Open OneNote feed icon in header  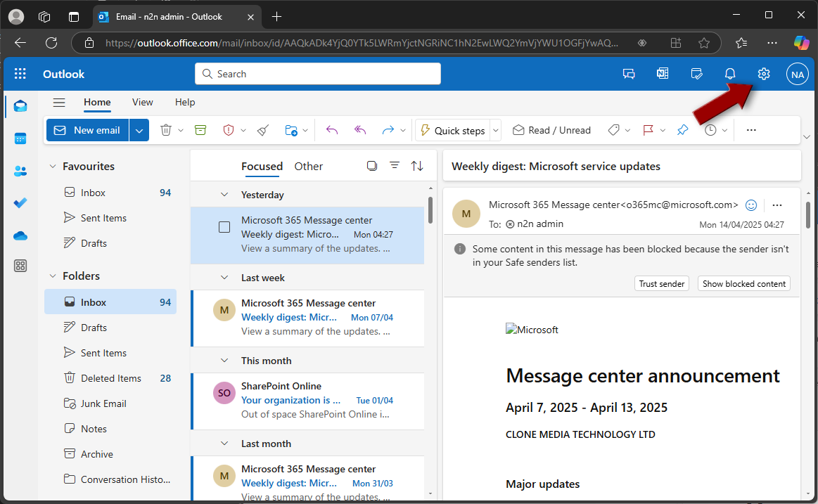[x=663, y=74]
